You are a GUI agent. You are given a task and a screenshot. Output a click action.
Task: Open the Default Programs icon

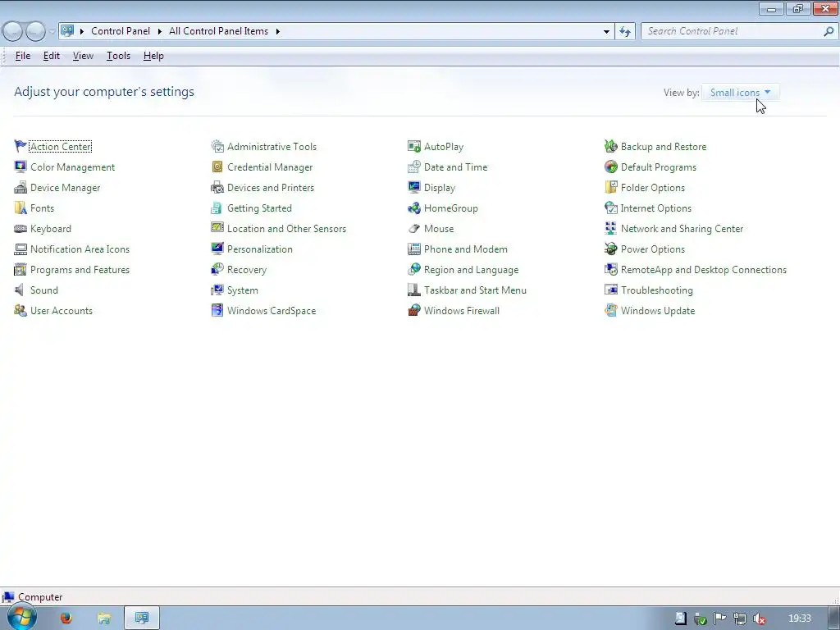click(610, 167)
